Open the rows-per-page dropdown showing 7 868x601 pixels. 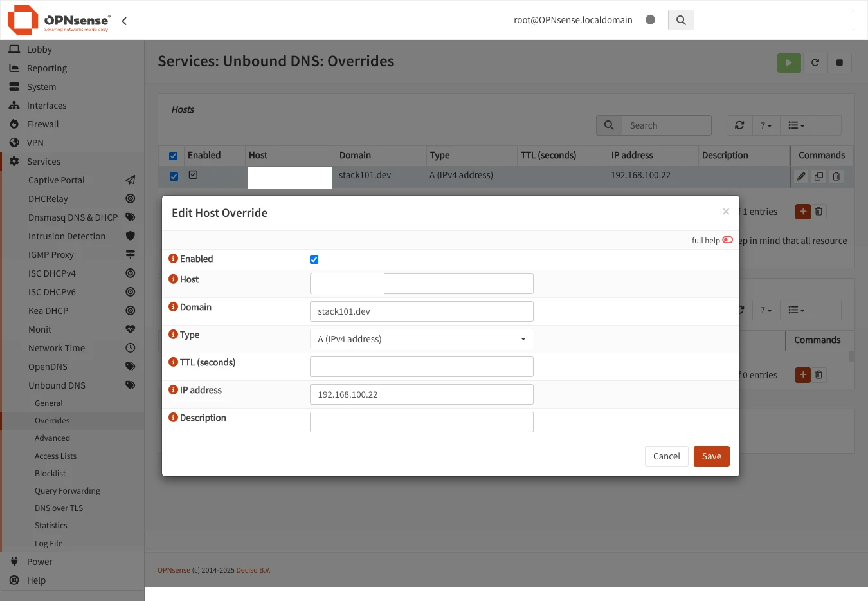(766, 125)
